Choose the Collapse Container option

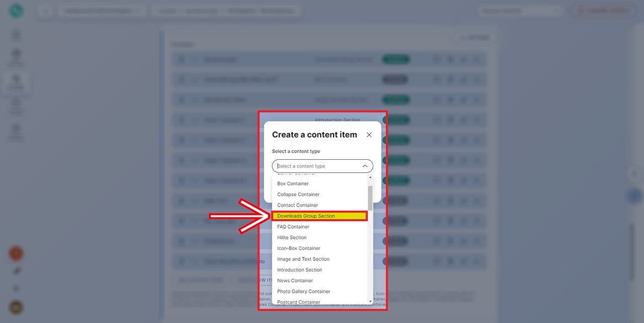(298, 195)
